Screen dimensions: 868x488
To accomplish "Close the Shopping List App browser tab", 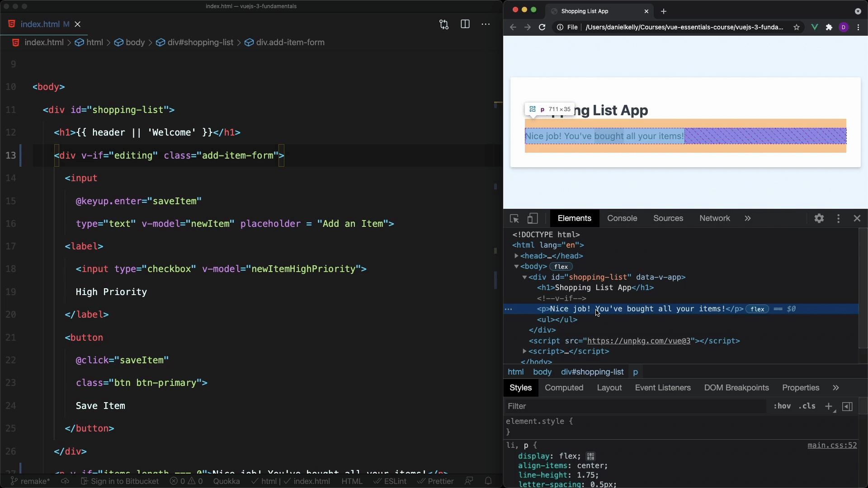I will click(646, 11).
